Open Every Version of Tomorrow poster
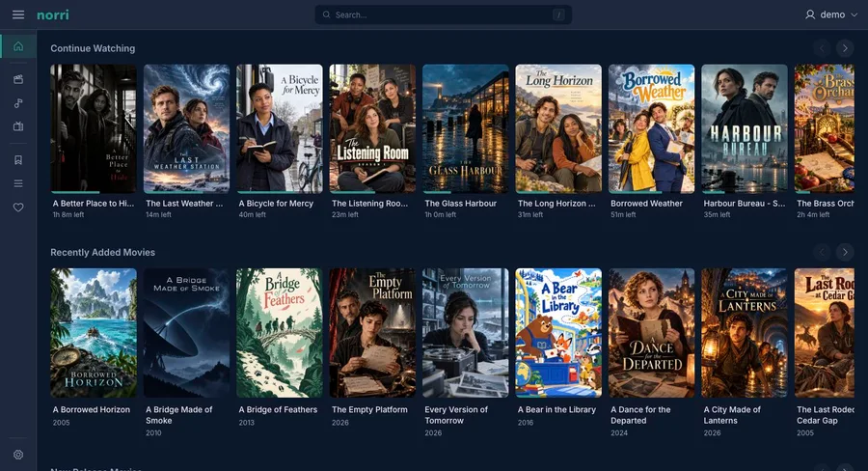Viewport: 868px width, 471px height. click(x=466, y=333)
